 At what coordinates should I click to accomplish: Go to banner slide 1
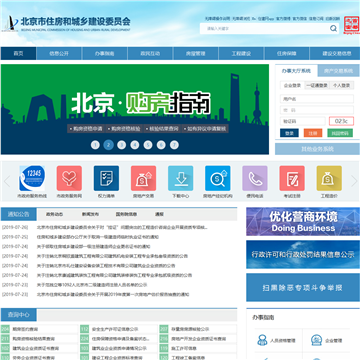[x=95, y=145]
